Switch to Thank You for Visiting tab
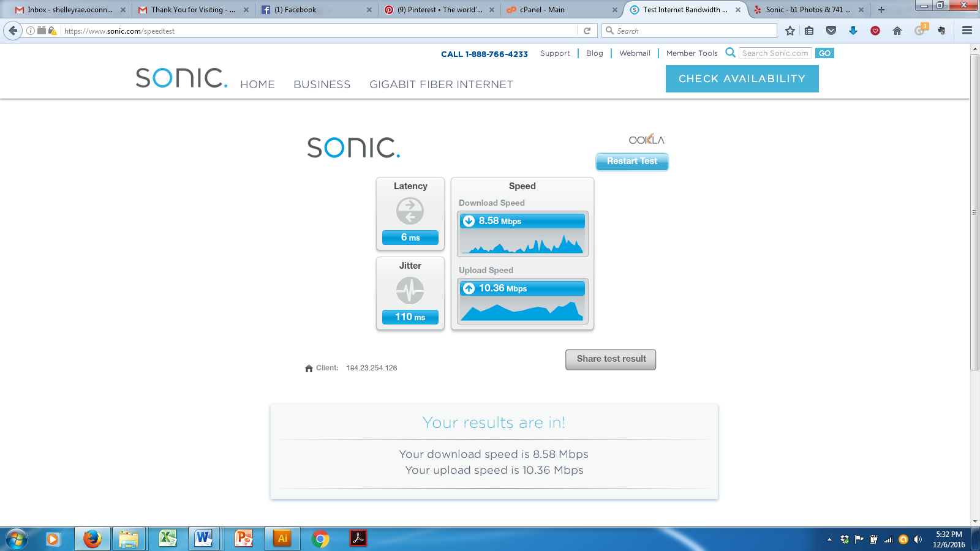980x551 pixels. click(x=193, y=10)
